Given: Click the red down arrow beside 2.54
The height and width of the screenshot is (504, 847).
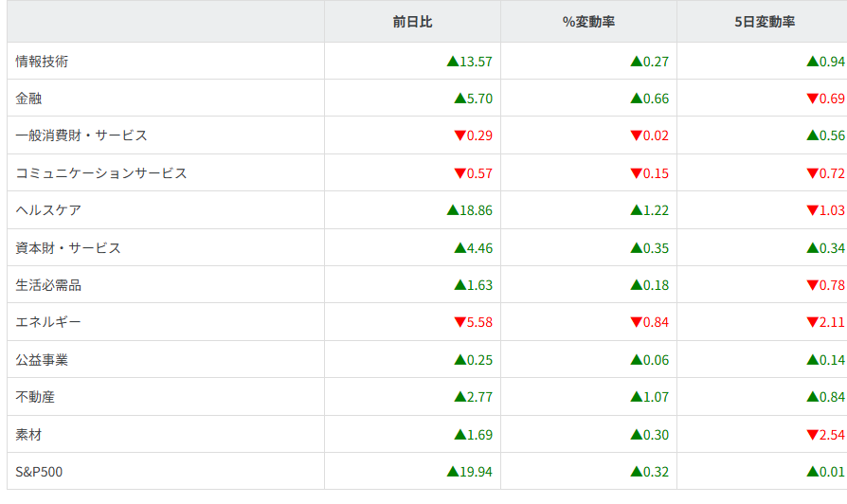Looking at the screenshot, I should tap(812, 435).
